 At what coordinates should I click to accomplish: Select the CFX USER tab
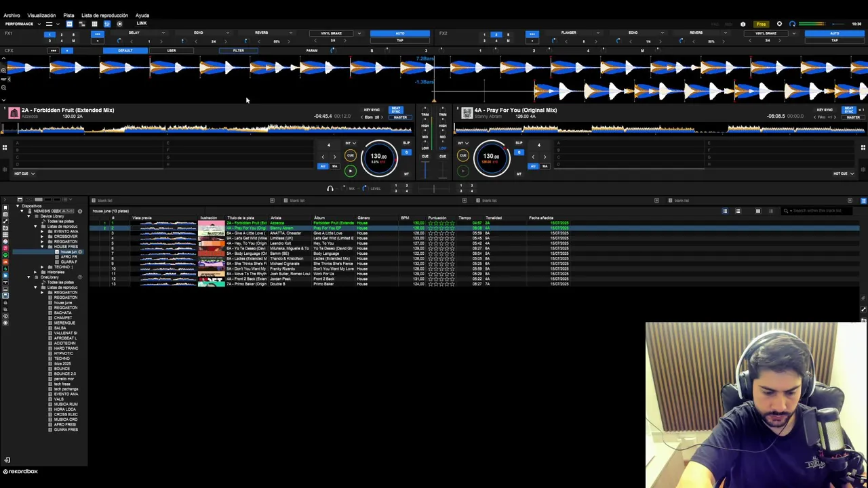172,51
